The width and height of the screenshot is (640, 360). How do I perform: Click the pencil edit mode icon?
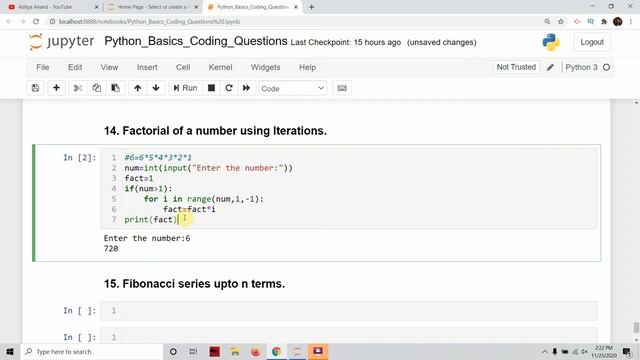(x=550, y=67)
